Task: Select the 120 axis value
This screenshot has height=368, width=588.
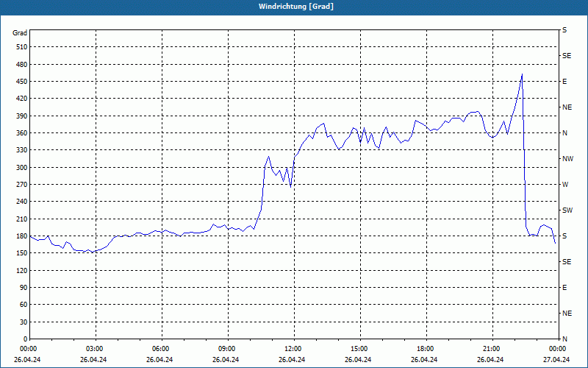Action: click(x=22, y=270)
